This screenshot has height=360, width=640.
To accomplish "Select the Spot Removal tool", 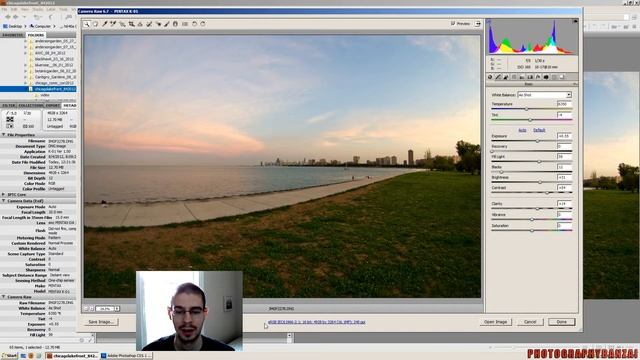I will point(149,24).
